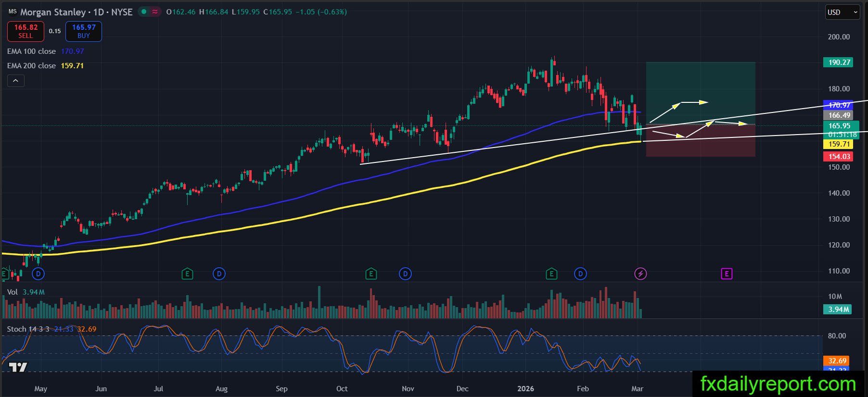This screenshot has width=868, height=397.
Task: Click the orange 32.69 stochastic axis label
Action: (837, 360)
